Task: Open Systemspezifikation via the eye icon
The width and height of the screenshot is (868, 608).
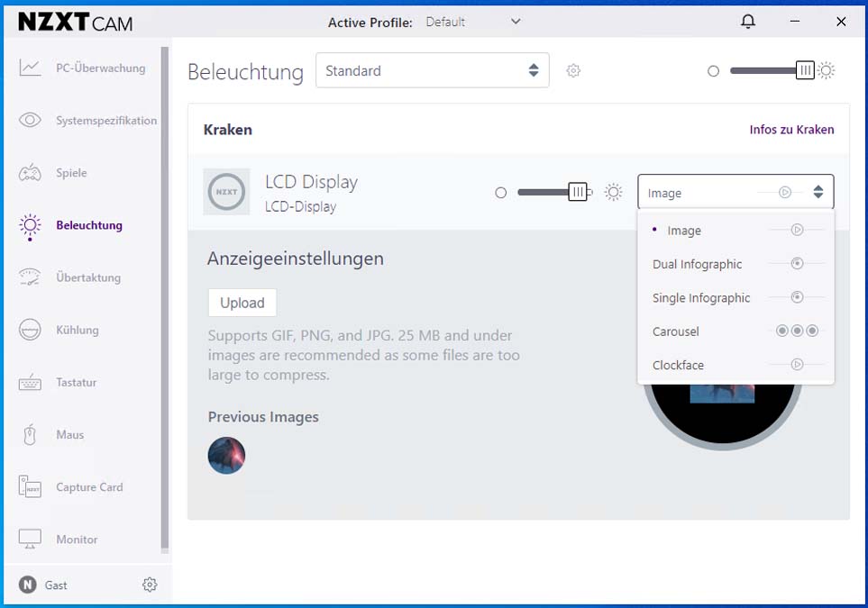Action: pyautogui.click(x=30, y=120)
